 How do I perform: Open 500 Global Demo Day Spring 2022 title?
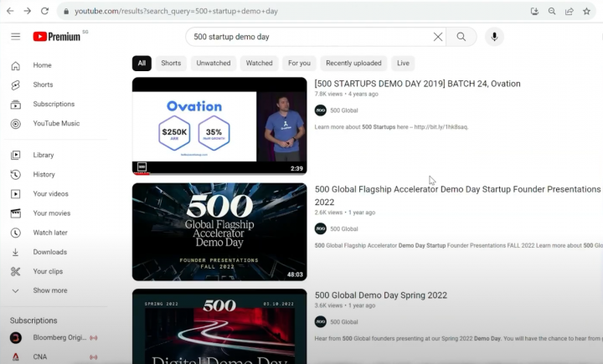(380, 295)
